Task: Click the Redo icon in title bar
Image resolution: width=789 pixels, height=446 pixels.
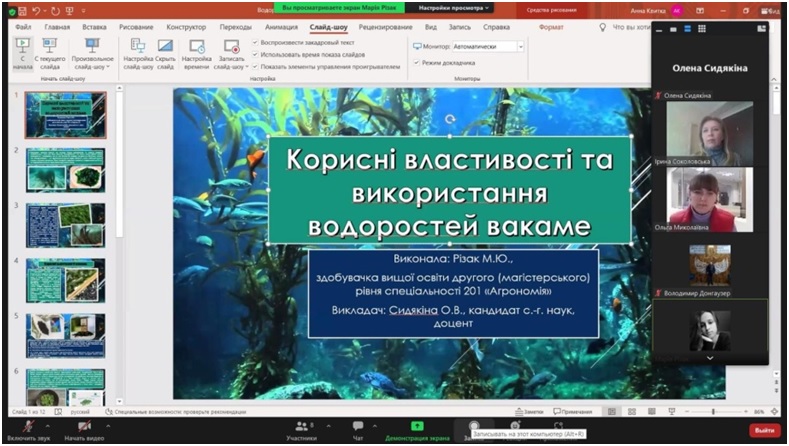Action: click(55, 11)
